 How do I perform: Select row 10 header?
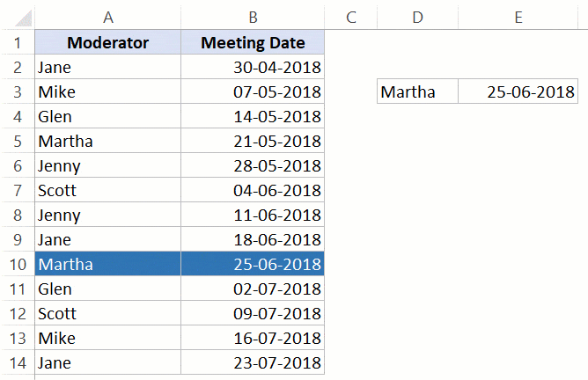[18, 264]
